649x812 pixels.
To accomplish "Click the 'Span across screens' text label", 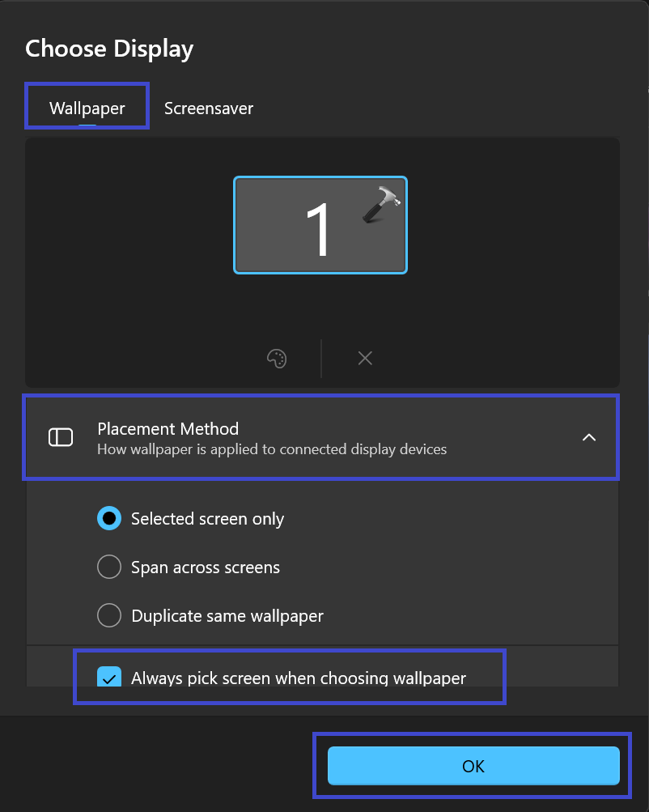I will [206, 568].
